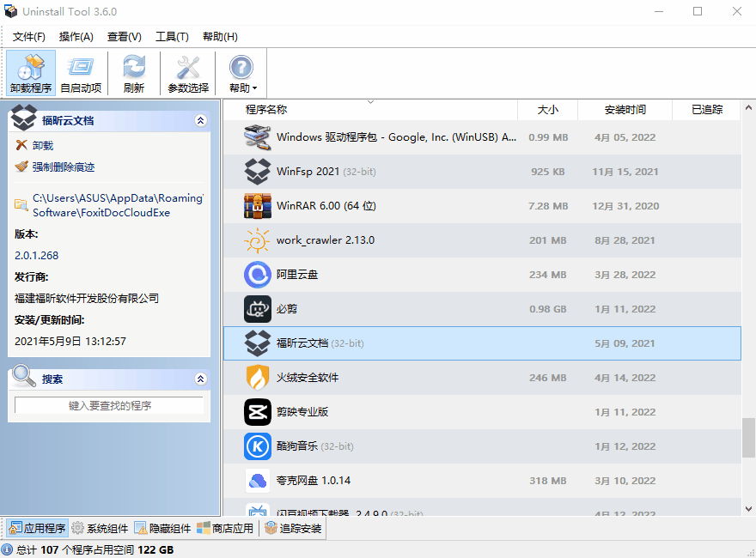Click install date 1月 11, 2022 of 剪映专业版
756x558 pixels.
pos(625,412)
